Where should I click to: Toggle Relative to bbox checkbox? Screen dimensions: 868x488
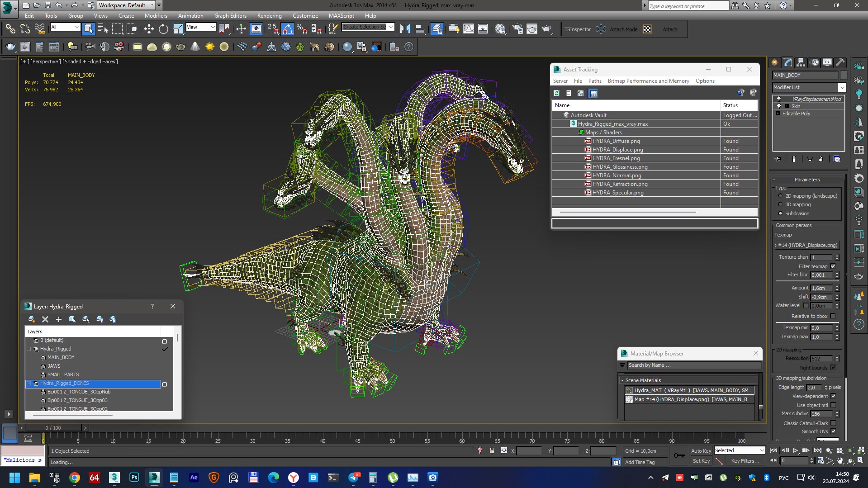coord(833,316)
